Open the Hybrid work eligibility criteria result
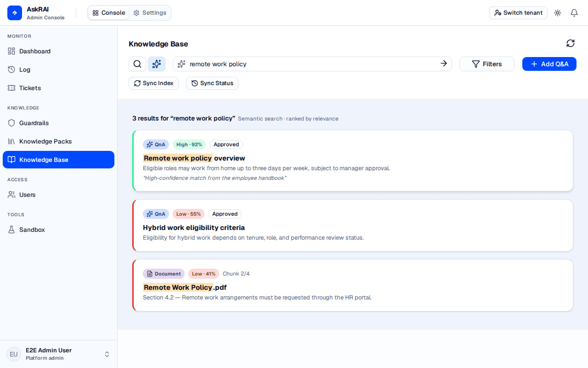 [352, 225]
